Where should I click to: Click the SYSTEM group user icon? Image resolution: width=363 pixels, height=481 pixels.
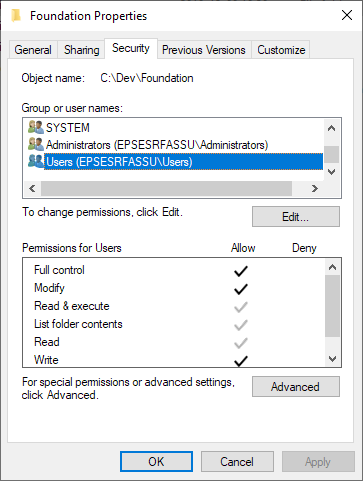pos(36,127)
